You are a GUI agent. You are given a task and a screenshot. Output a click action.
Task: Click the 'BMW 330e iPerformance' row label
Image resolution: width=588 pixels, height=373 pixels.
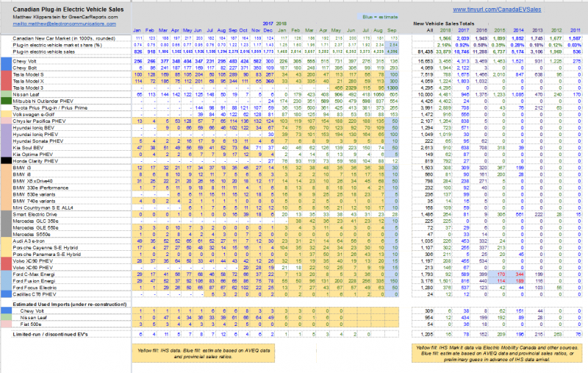40,188
